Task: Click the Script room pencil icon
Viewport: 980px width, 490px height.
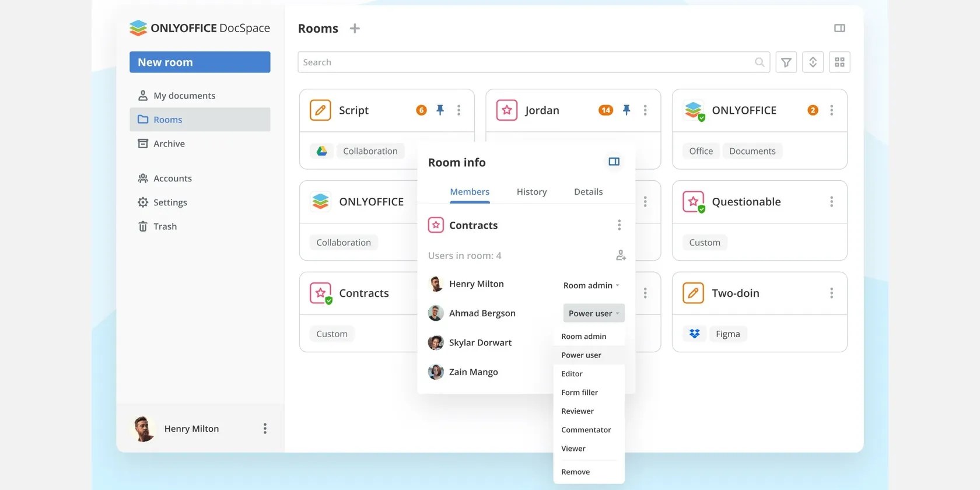Action: click(x=320, y=110)
